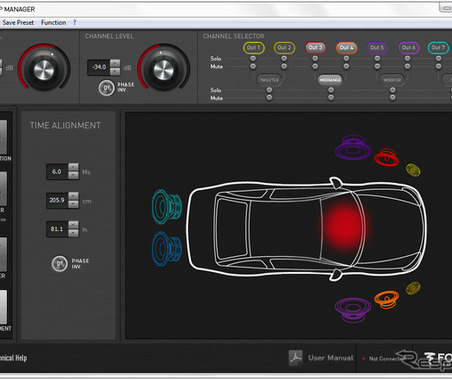The image size is (452, 380).
Task: Select the yellow tweeter below the car
Action: tap(413, 288)
